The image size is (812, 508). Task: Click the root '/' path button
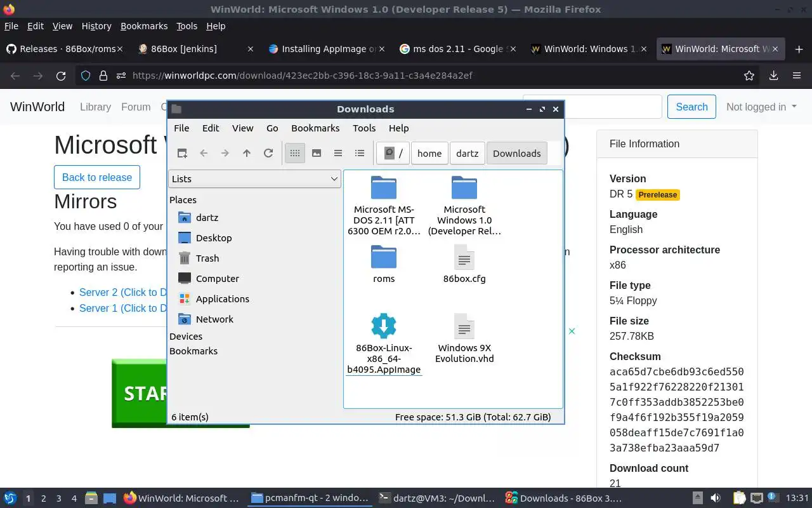[x=393, y=153]
